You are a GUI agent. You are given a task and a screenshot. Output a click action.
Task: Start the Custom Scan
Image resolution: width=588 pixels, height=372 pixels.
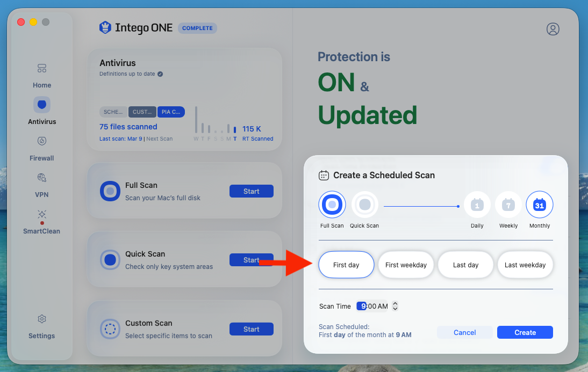[251, 329]
